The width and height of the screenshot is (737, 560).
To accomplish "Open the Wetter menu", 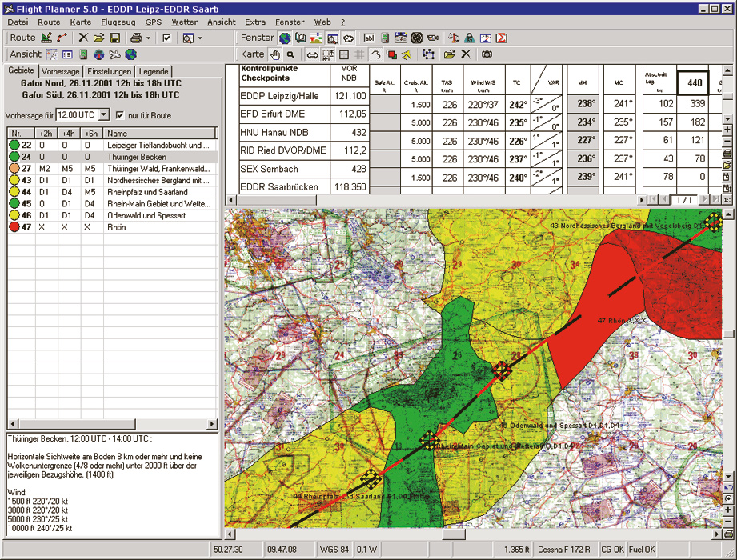I will tap(184, 22).
